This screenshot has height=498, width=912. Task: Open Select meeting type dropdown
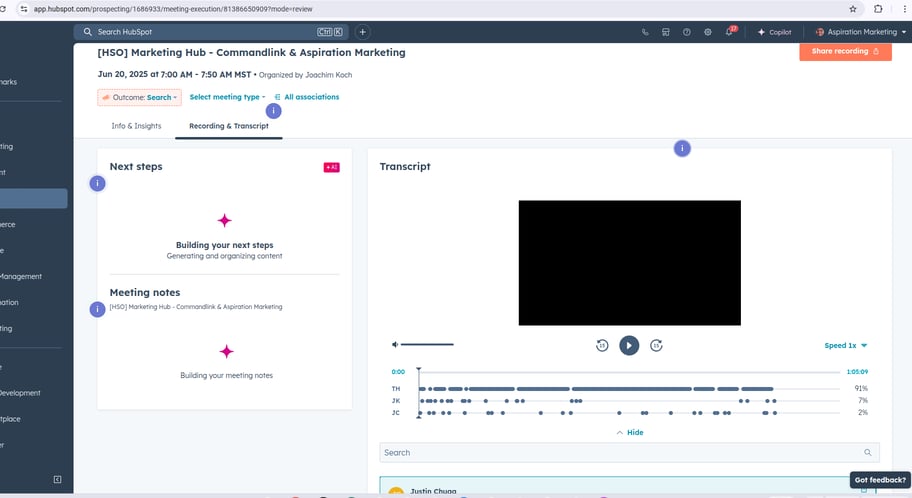click(228, 97)
